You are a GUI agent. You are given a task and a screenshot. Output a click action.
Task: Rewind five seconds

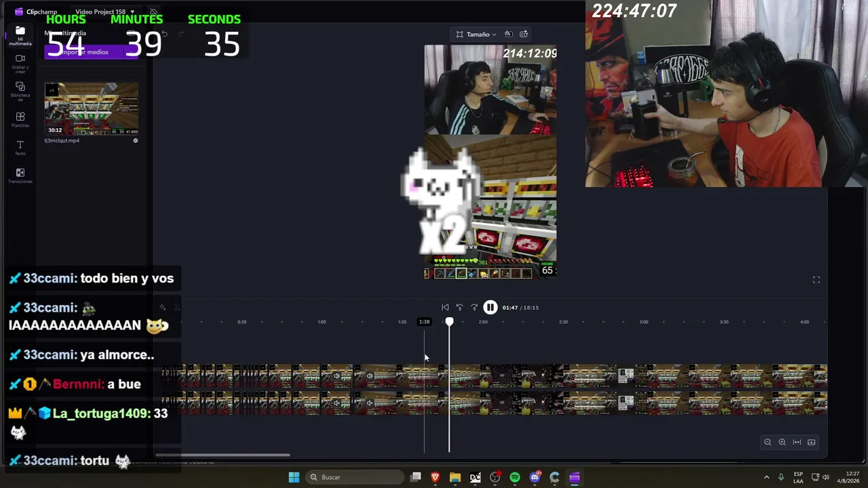tap(459, 308)
